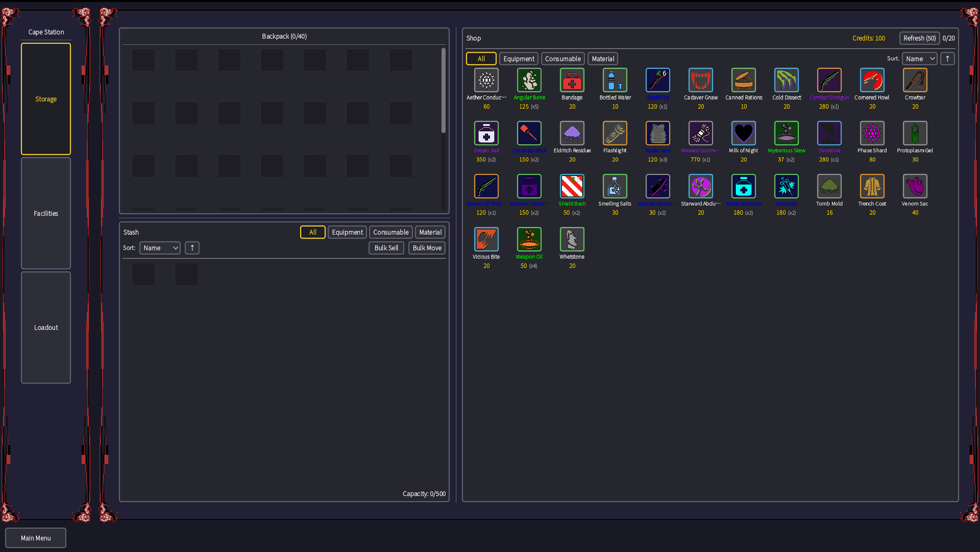
Task: Select the Trench Coat shop icon
Action: point(872,186)
